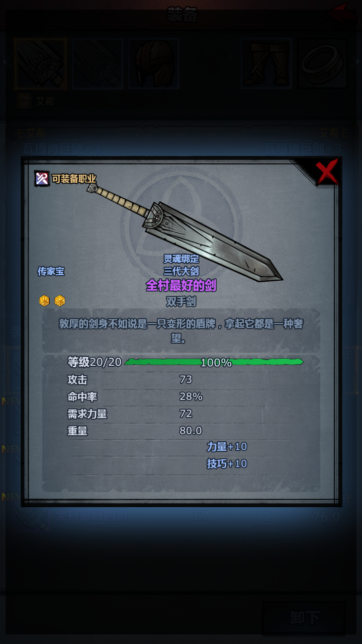Select the leg armor equipment slot
362x644 pixels.
[266, 64]
